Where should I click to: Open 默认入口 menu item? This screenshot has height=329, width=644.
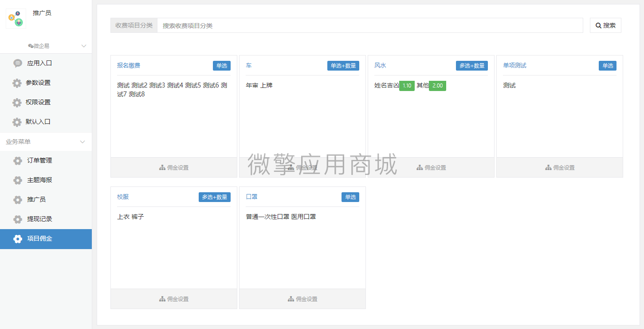pyautogui.click(x=46, y=122)
